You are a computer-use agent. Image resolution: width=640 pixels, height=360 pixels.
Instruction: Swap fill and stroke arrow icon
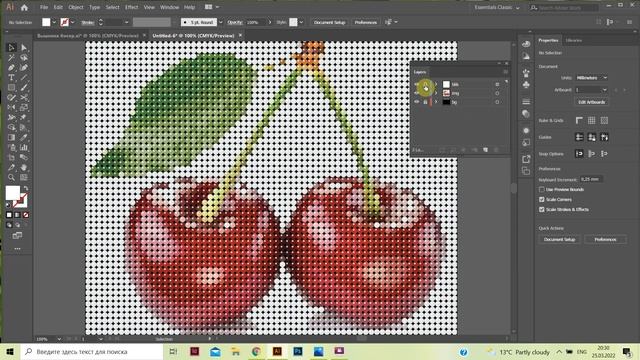[25, 188]
